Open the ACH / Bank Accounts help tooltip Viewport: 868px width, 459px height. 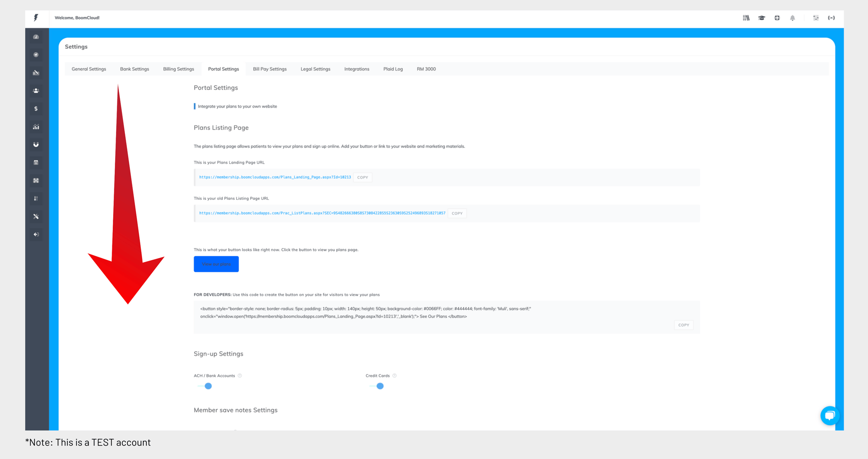coord(240,376)
